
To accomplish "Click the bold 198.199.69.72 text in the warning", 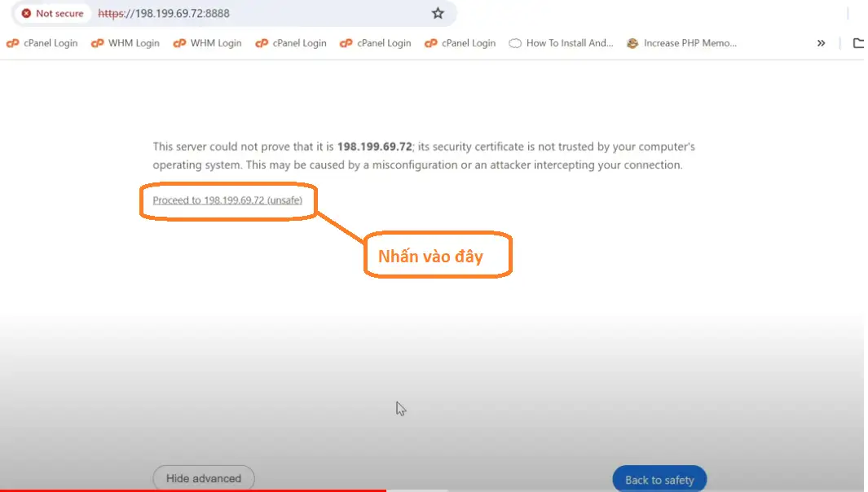I will 375,147.
